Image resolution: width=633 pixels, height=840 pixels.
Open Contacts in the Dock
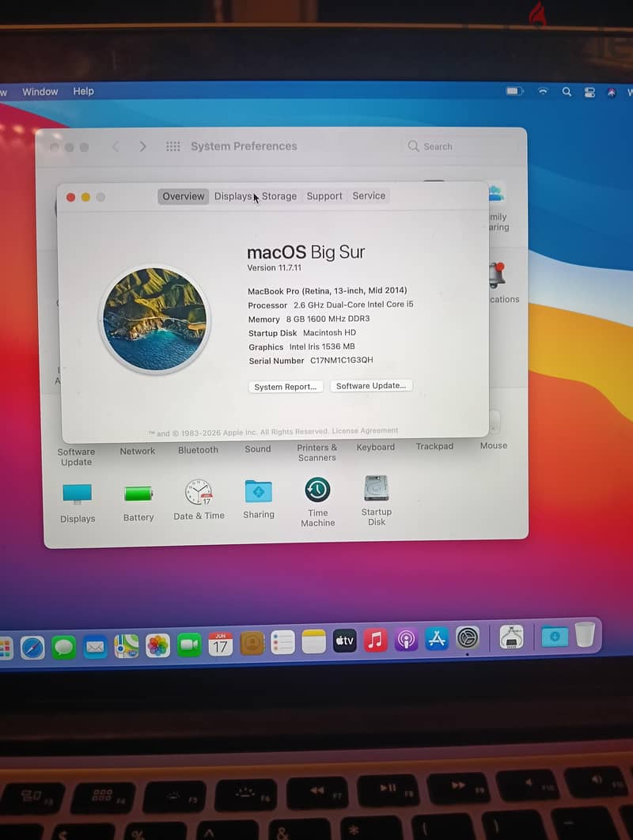tap(252, 643)
